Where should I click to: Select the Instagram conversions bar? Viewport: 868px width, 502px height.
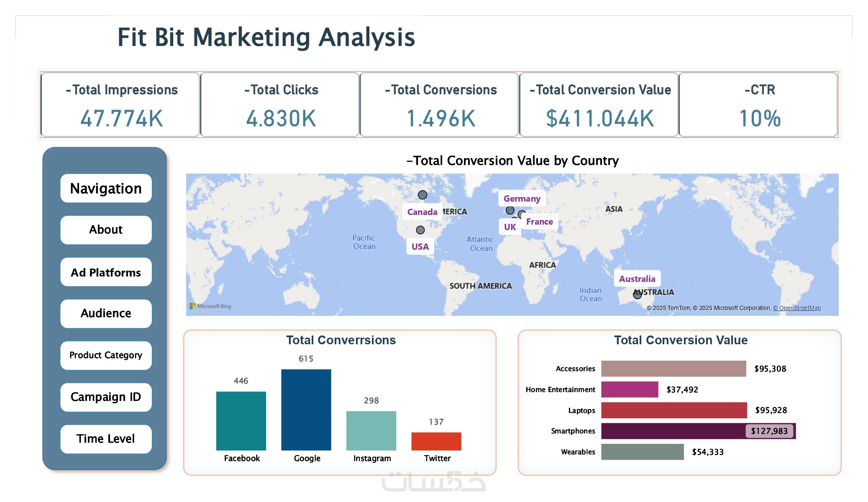pyautogui.click(x=371, y=430)
